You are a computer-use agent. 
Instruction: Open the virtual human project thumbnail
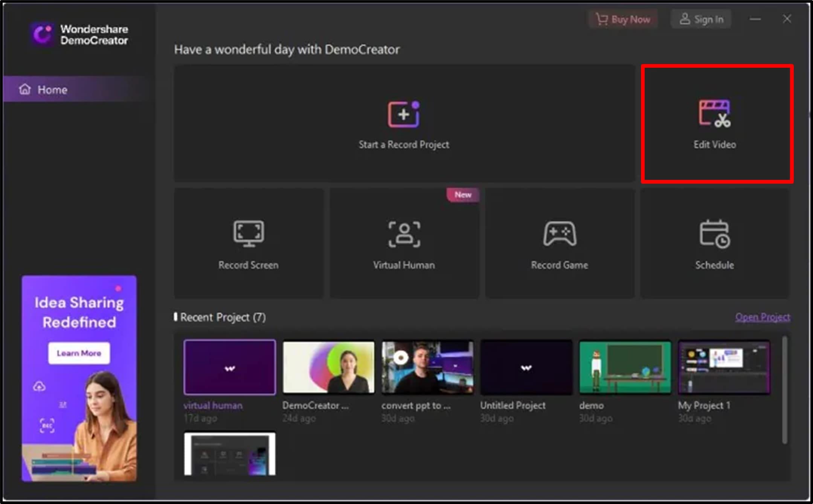(230, 367)
